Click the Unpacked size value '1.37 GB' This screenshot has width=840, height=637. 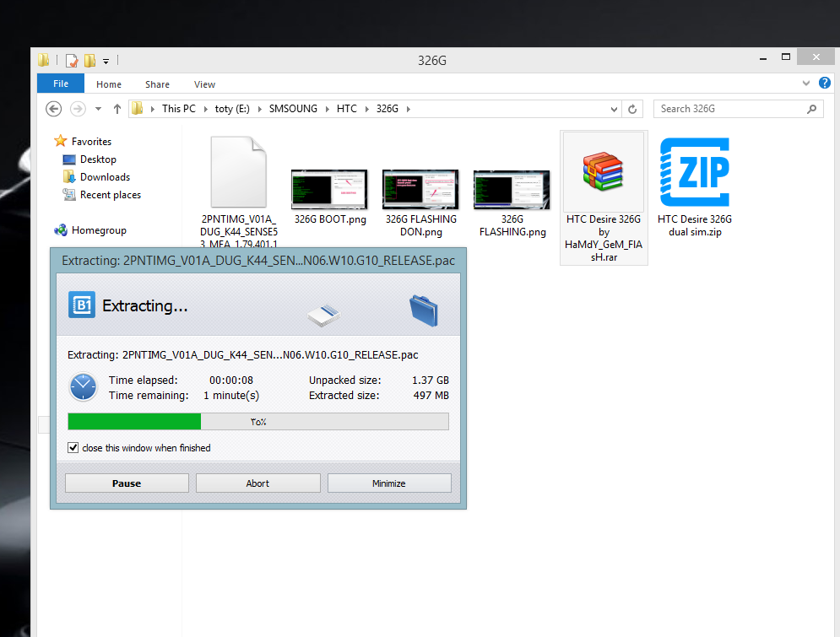pos(431,380)
